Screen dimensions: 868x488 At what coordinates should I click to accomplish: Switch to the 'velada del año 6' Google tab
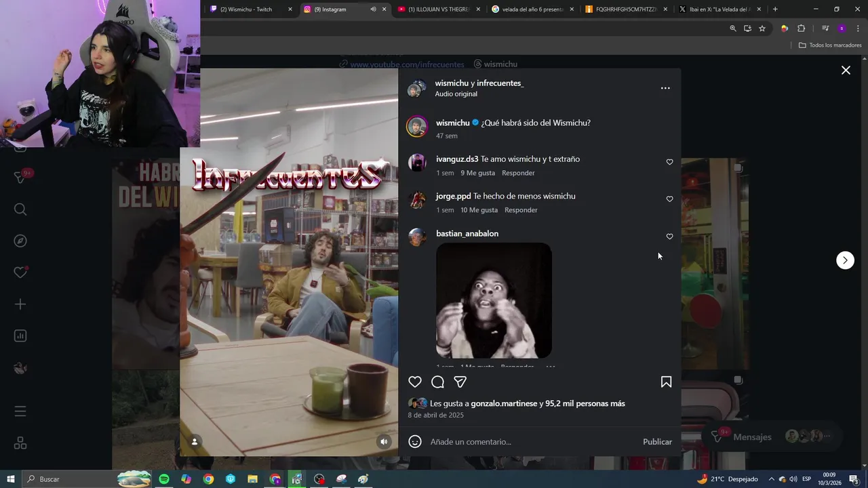point(534,9)
